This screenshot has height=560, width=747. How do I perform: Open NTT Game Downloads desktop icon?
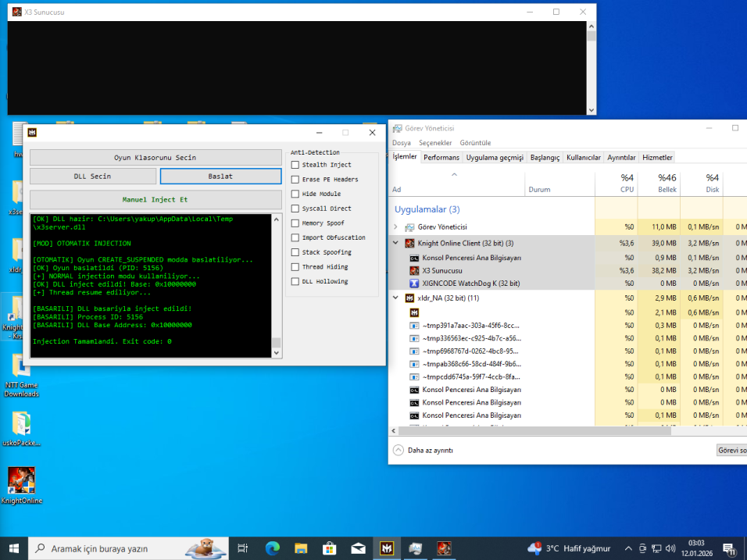(21, 376)
